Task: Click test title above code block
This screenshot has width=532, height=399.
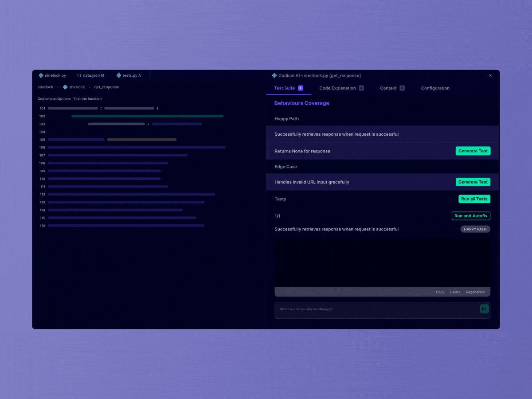Action: 336,229
